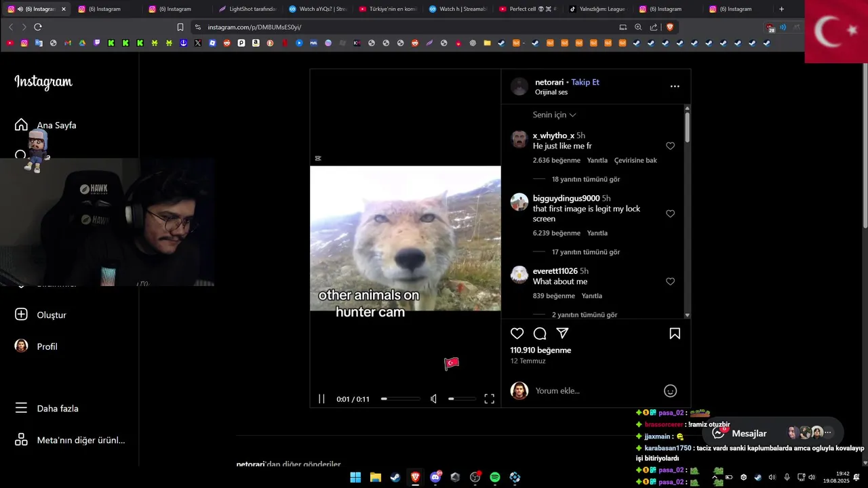This screenshot has width=868, height=488.
Task: Share the post with the paper plane icon
Action: pos(562,333)
